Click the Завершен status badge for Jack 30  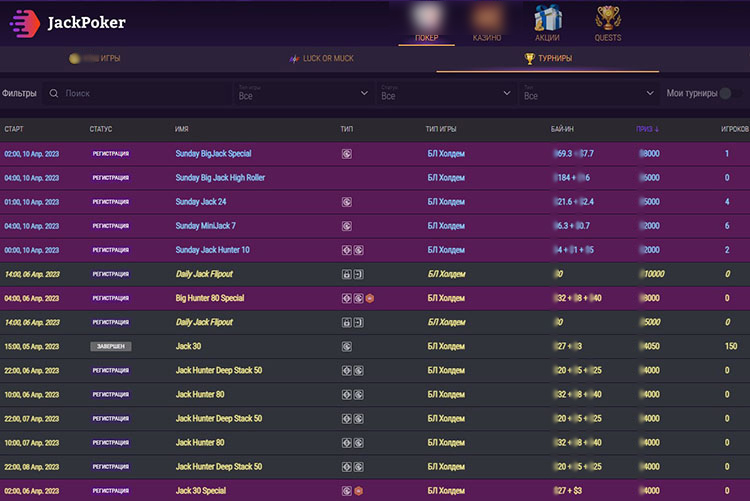click(x=111, y=346)
